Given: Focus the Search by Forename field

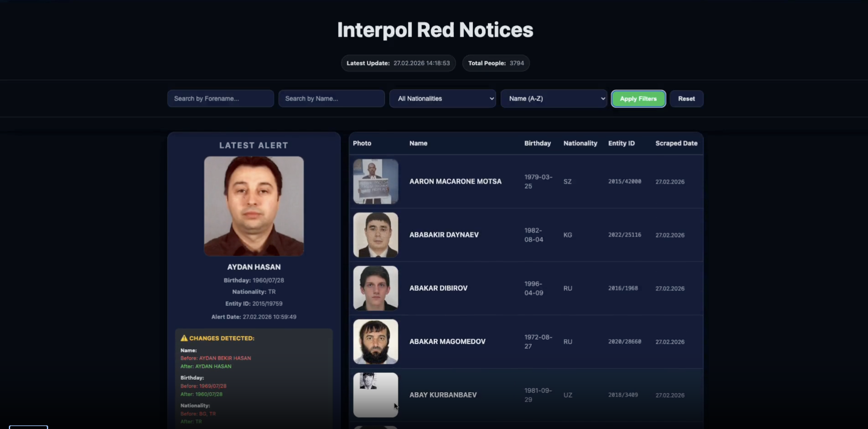Looking at the screenshot, I should (x=220, y=99).
